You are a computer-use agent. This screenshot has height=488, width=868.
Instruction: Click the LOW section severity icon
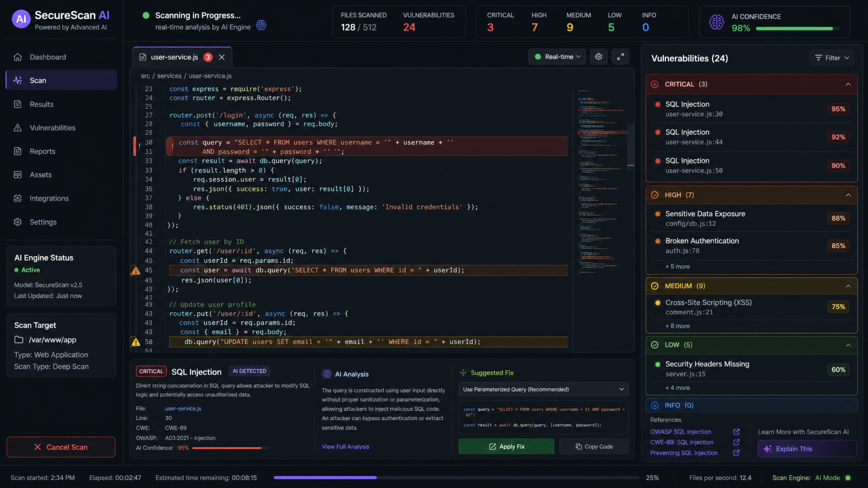coord(655,345)
